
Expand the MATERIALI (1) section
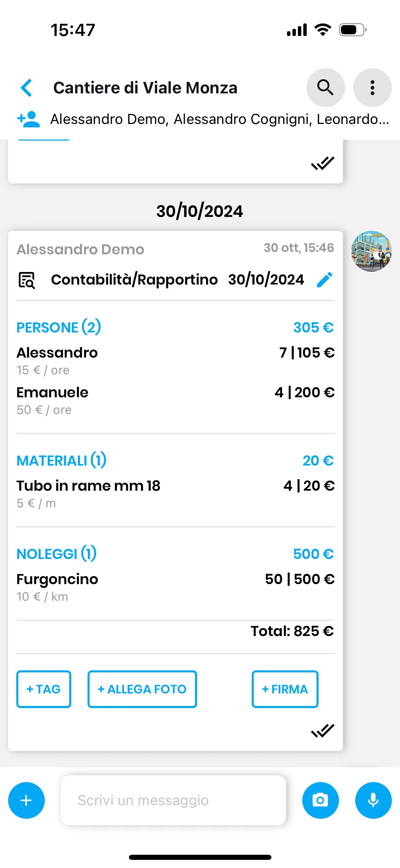61,461
